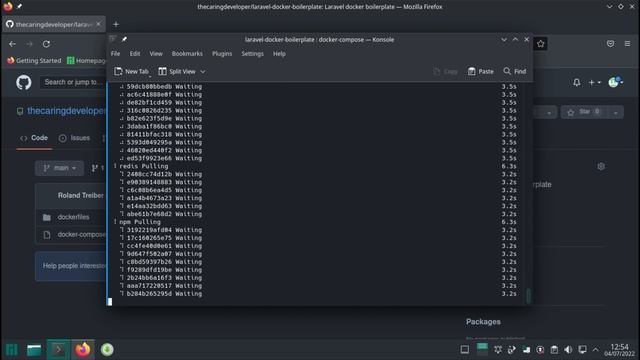Image resolution: width=640 pixels, height=360 pixels.
Task: Open the Split View dropdown arrow in Konsole
Action: click(x=203, y=71)
